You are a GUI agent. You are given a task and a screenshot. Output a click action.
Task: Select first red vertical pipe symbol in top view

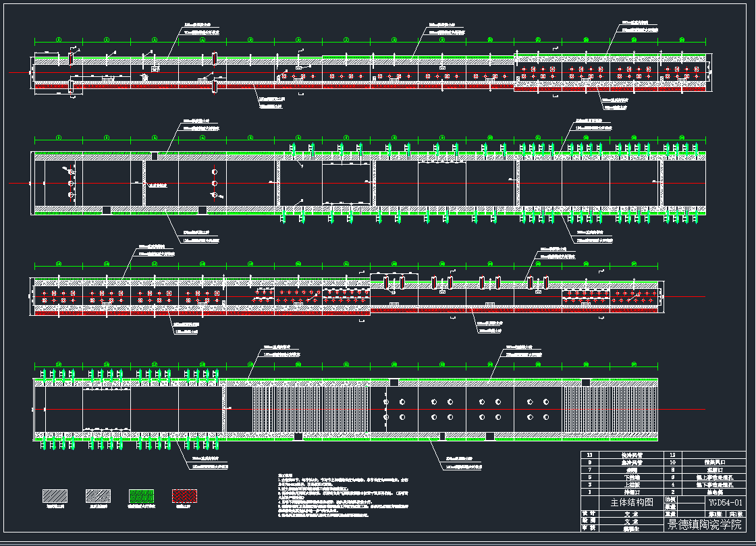tap(70, 60)
